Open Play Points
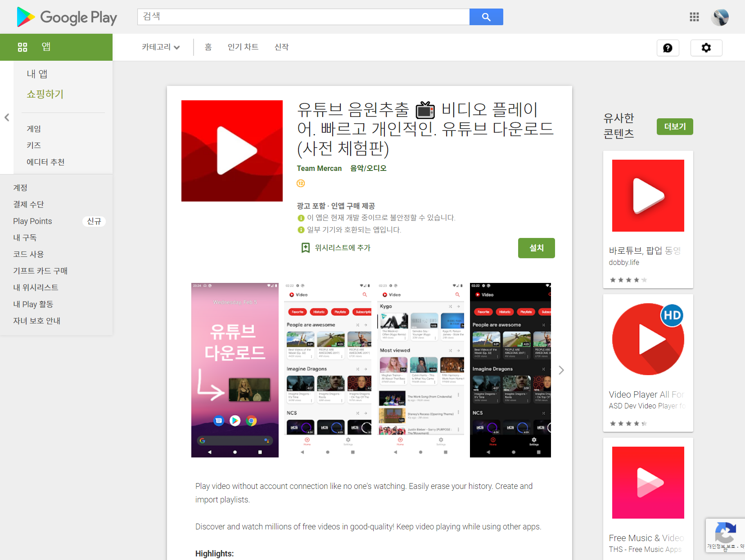Viewport: 745px width, 560px height. pyautogui.click(x=32, y=221)
